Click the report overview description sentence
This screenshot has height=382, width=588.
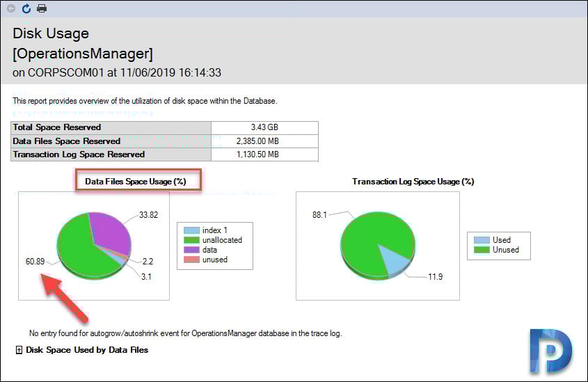click(145, 101)
